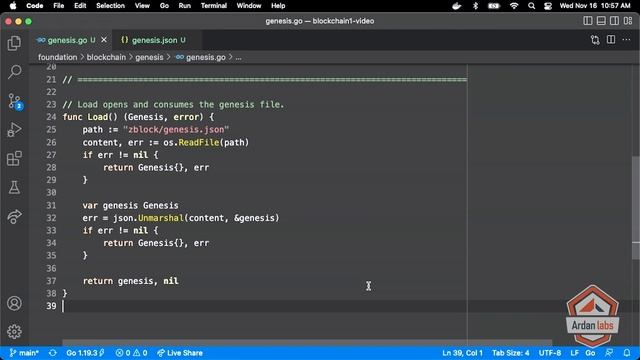640x360 pixels.
Task: Start Live Share from status bar
Action: 180,353
